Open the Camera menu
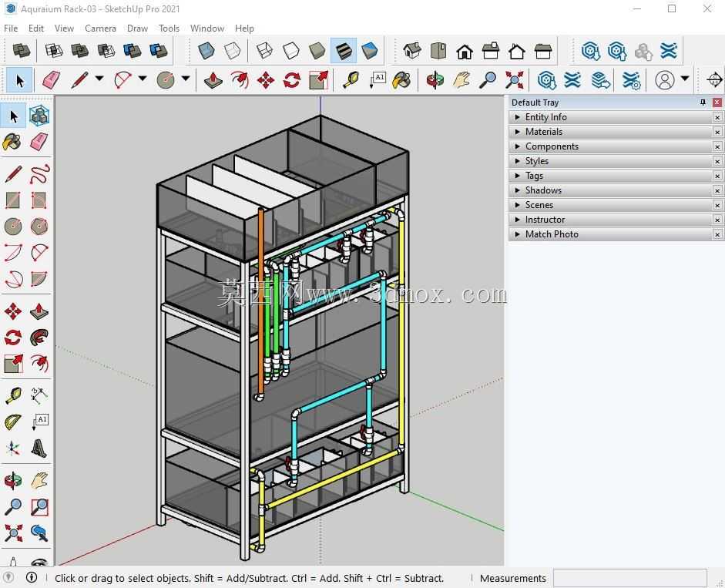The image size is (725, 588). coord(100,29)
